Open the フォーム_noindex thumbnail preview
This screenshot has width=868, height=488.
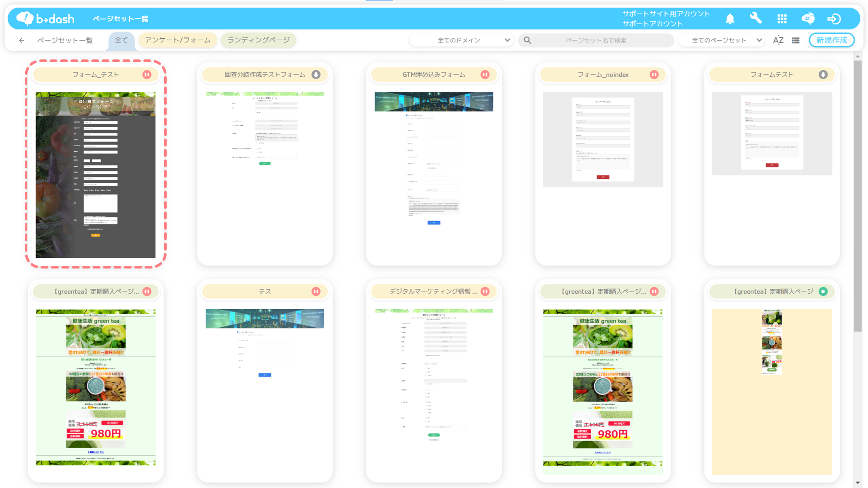point(602,140)
